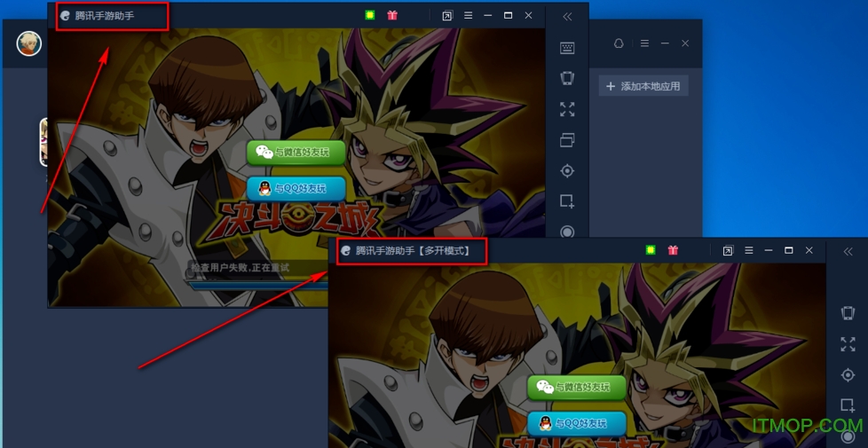Click multi-instance windows icon in first emulator sidebar
This screenshot has width=868, height=448.
tap(567, 140)
